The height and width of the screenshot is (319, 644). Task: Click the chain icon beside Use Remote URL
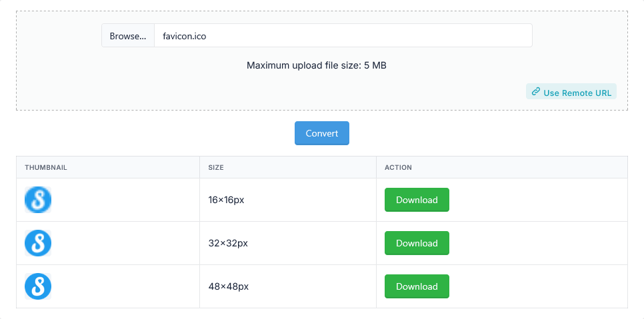[x=535, y=91]
